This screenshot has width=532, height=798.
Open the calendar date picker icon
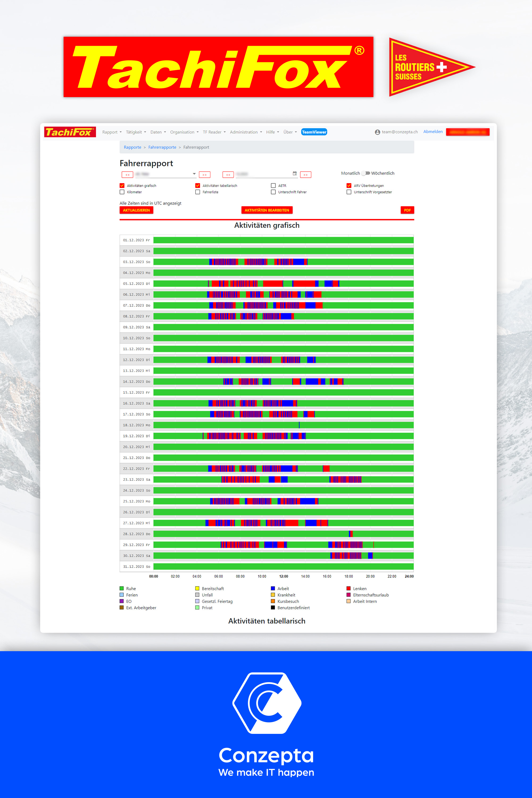pyautogui.click(x=294, y=174)
